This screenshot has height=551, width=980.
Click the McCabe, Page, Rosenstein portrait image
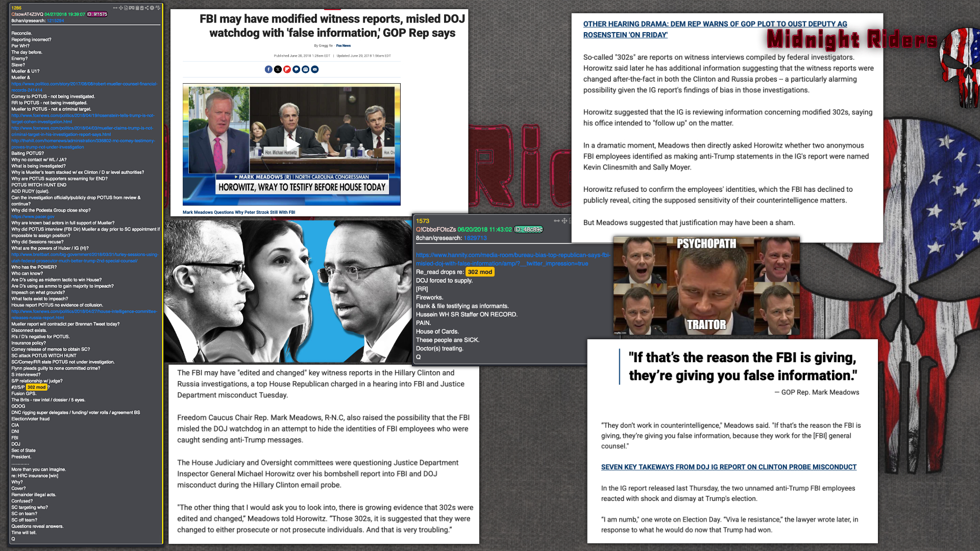coord(288,291)
